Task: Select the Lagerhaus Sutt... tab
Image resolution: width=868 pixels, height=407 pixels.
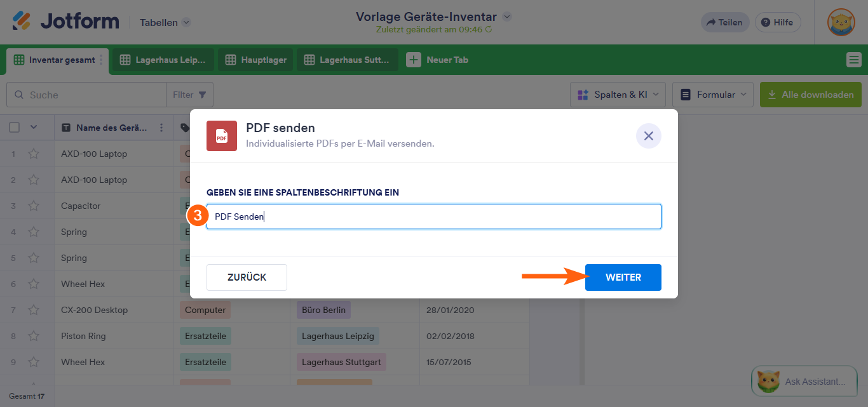Action: point(347,60)
